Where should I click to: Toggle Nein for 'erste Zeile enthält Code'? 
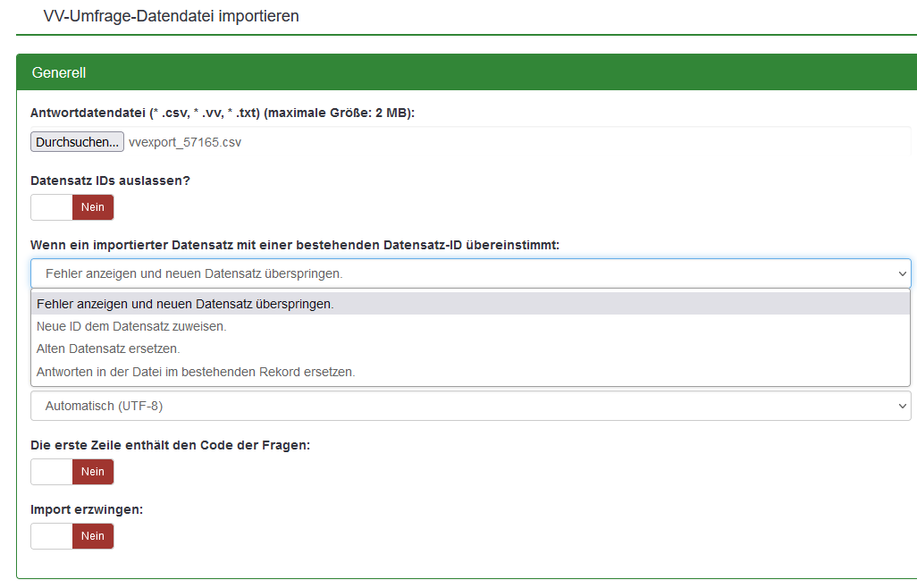93,472
